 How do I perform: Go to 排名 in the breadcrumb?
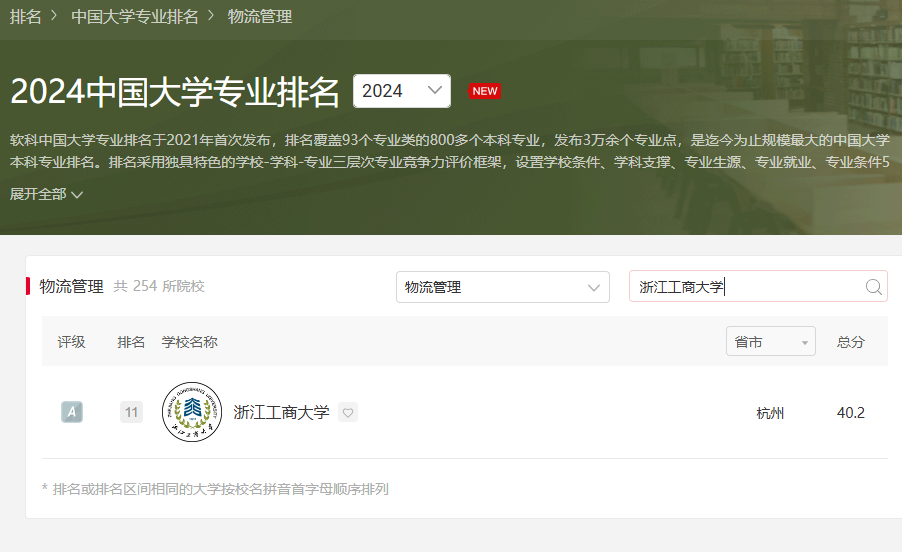point(25,17)
